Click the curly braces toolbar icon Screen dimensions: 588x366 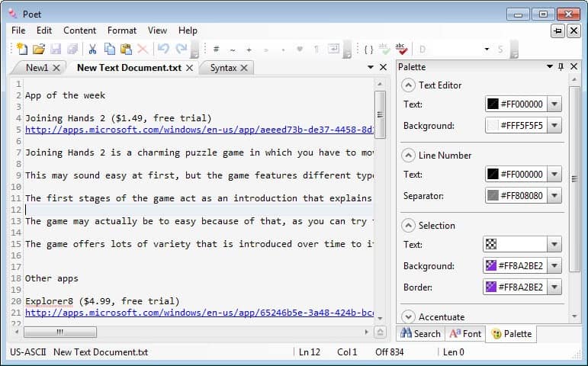(369, 49)
